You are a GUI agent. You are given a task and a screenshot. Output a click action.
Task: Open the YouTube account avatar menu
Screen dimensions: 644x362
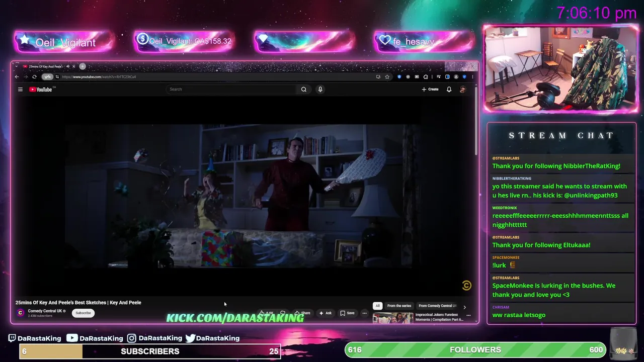point(463,89)
